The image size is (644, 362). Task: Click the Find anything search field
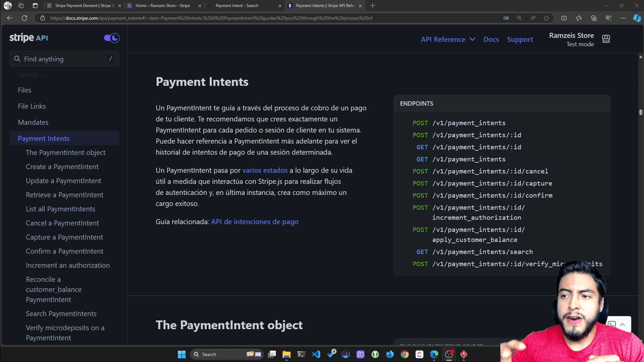(x=64, y=59)
